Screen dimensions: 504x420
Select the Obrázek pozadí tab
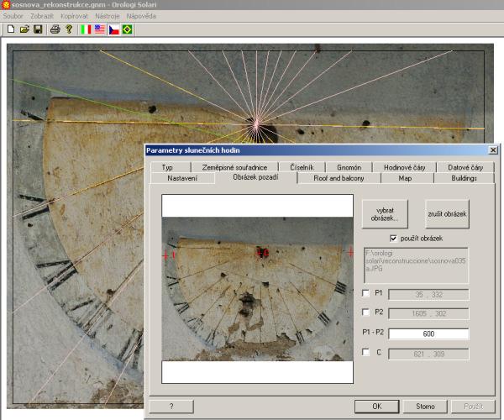click(x=256, y=177)
